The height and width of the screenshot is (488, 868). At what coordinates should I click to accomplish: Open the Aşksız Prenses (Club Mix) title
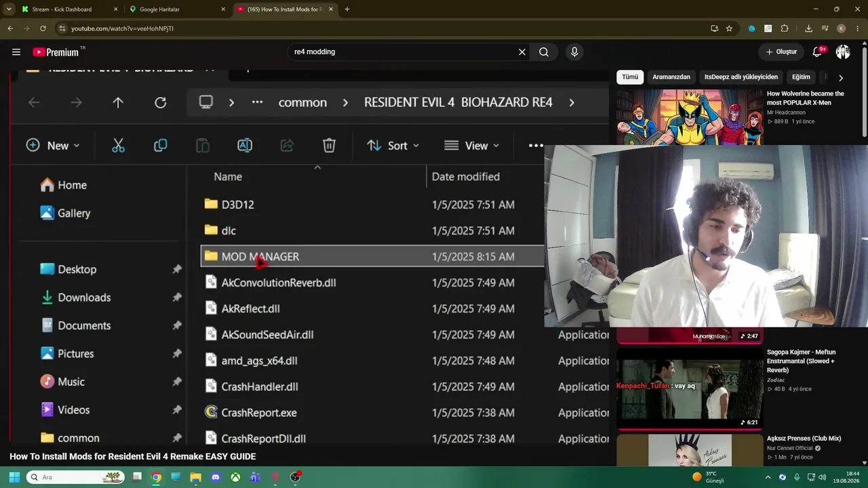804,439
